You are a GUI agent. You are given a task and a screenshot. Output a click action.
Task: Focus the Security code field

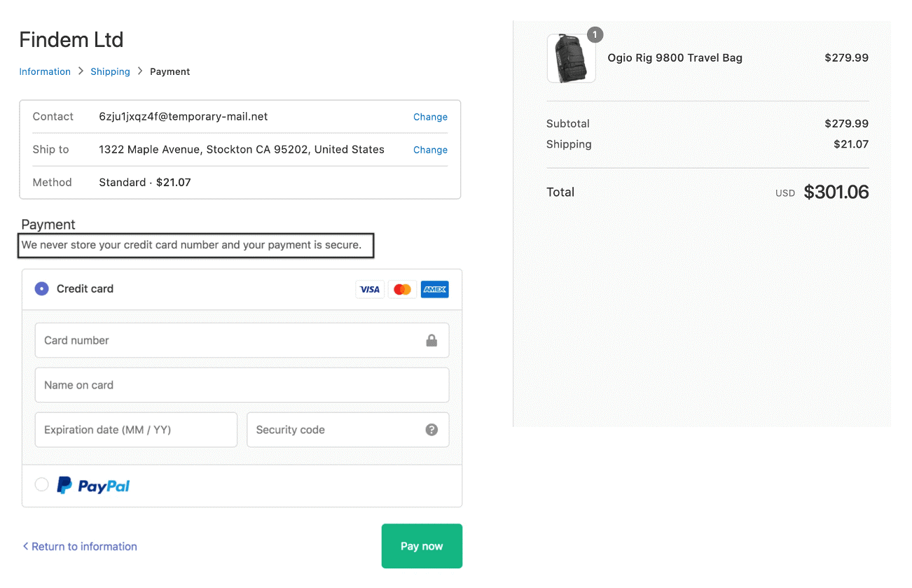coord(348,430)
